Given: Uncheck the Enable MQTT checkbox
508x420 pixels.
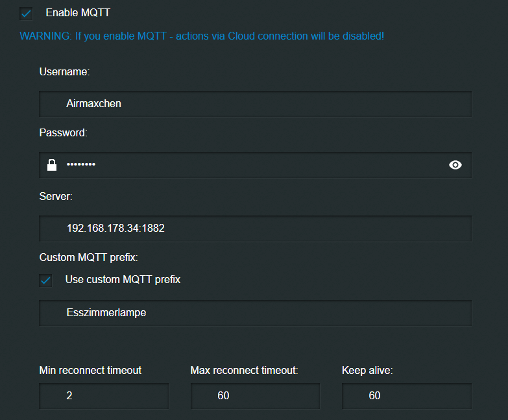Looking at the screenshot, I should [x=26, y=14].
